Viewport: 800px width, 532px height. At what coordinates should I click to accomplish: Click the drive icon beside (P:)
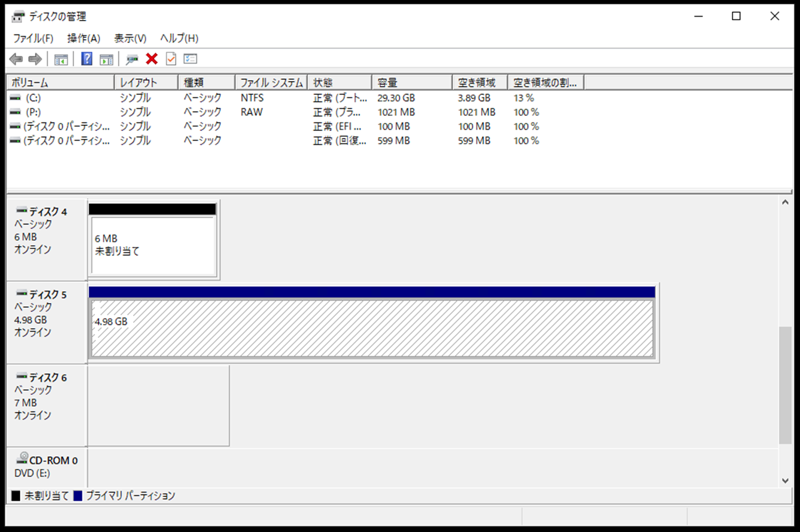(x=16, y=112)
